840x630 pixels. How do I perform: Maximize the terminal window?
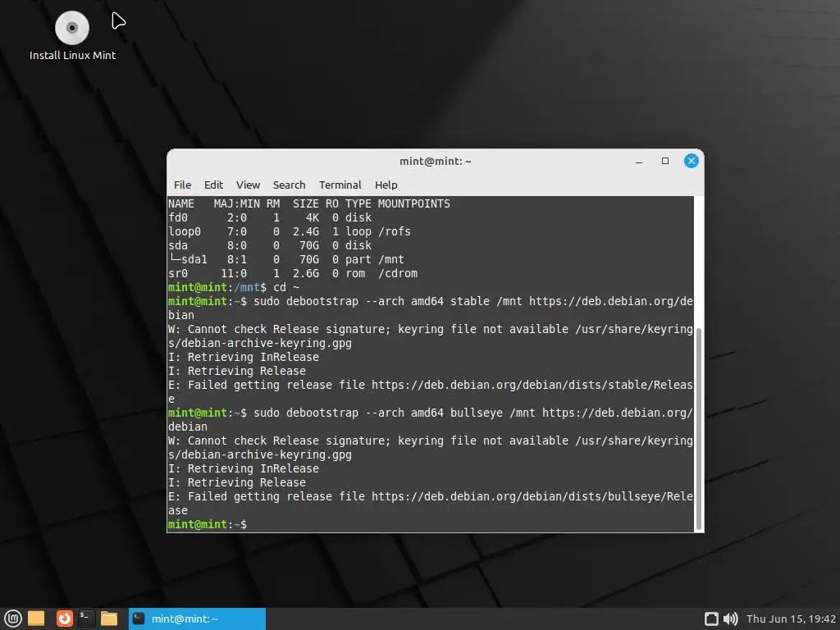coord(664,161)
